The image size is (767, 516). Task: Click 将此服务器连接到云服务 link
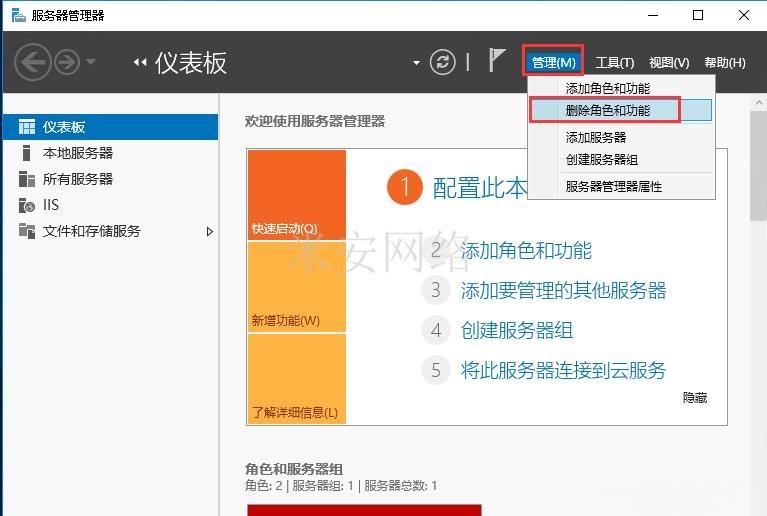(x=563, y=370)
